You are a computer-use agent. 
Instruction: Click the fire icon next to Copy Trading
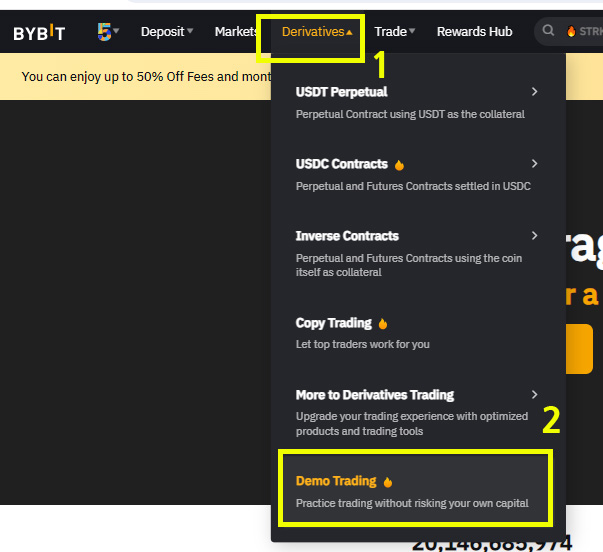point(383,324)
